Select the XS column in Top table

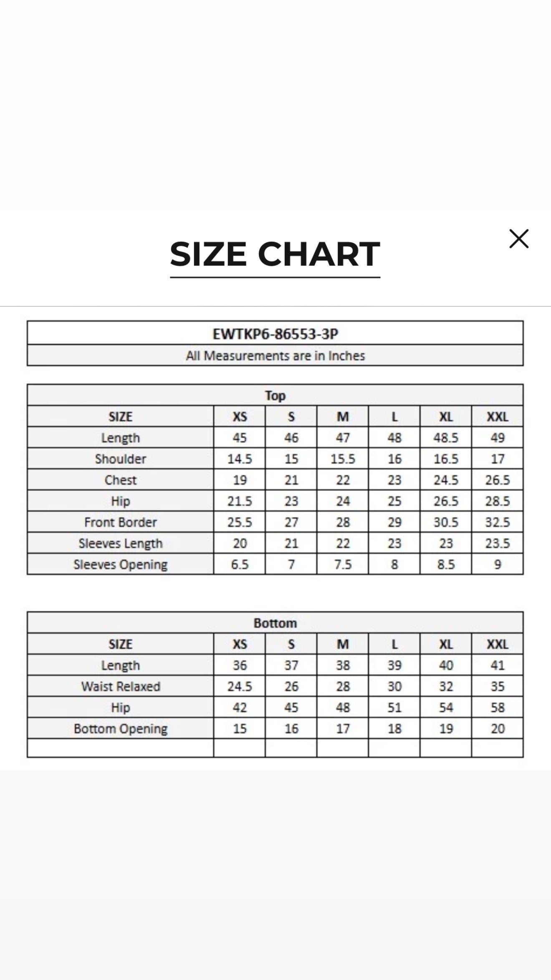coord(240,416)
